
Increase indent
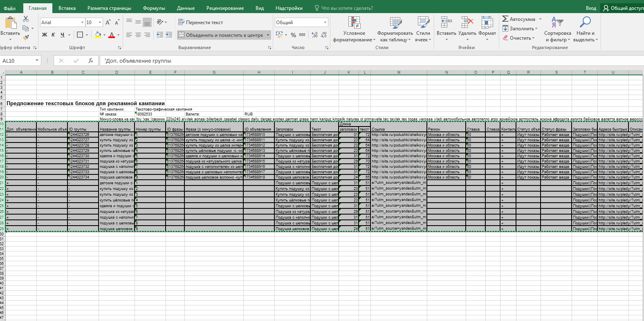(169, 35)
